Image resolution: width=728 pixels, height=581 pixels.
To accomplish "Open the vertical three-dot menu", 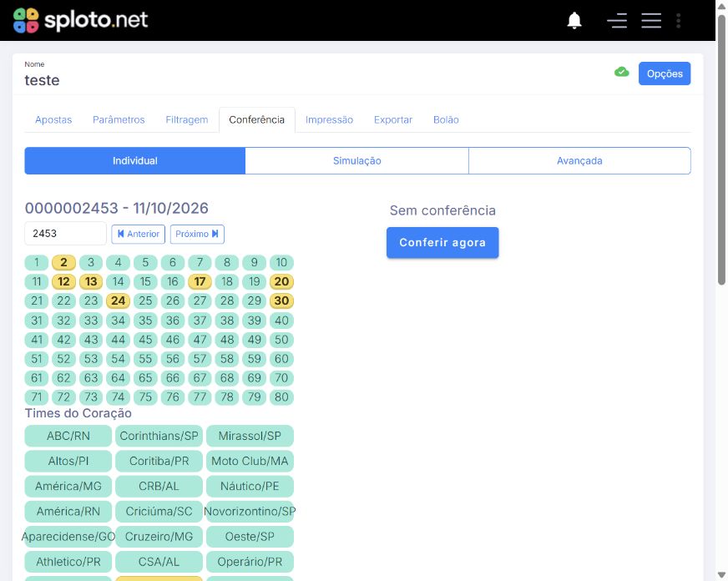I will click(x=678, y=20).
